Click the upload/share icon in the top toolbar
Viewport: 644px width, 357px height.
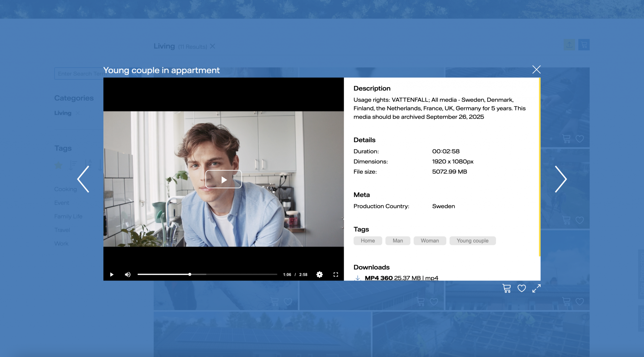click(x=569, y=45)
